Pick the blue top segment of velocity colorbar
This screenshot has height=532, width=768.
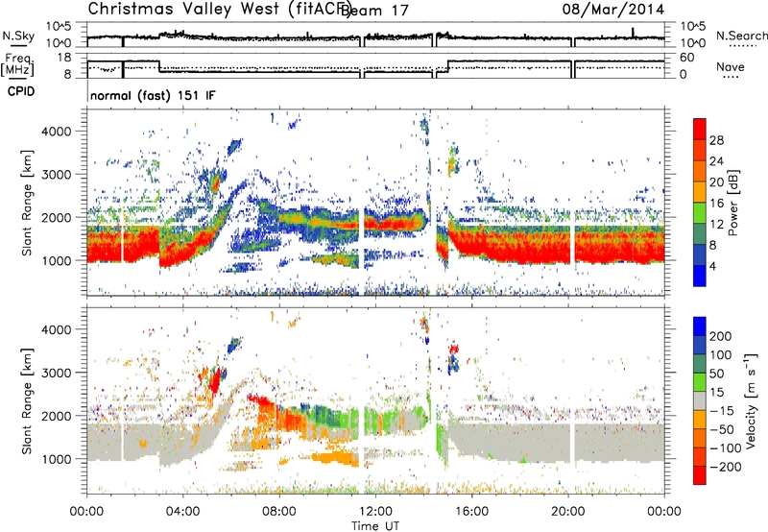pos(700,326)
